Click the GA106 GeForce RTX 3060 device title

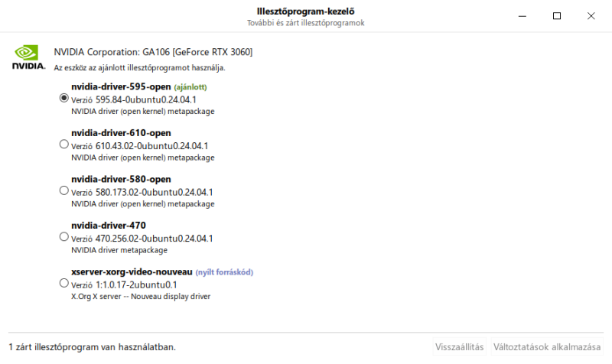[153, 52]
